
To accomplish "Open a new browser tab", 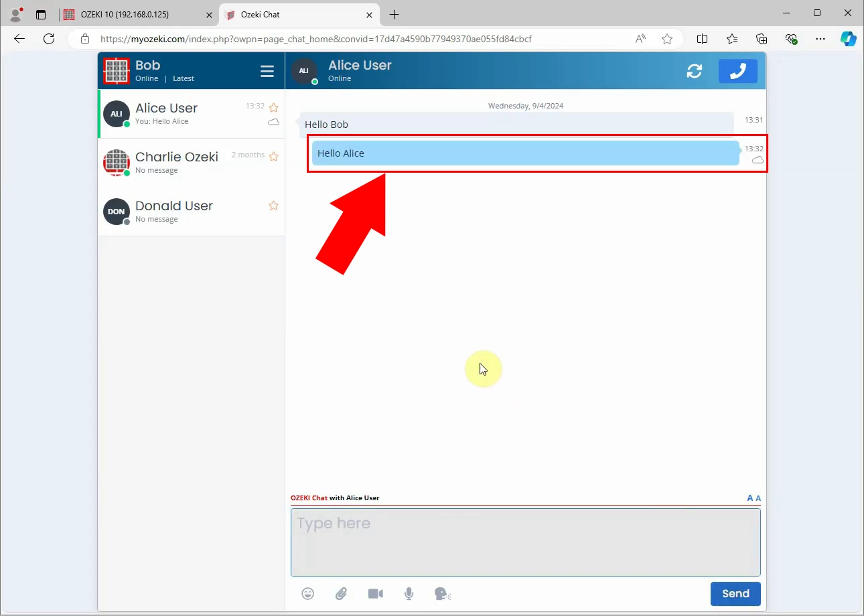I will point(394,15).
